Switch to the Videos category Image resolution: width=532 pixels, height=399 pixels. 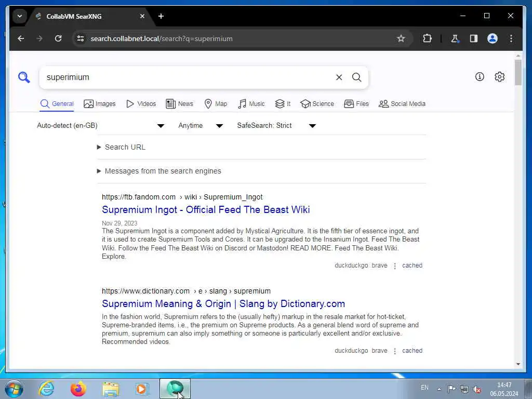(x=141, y=104)
